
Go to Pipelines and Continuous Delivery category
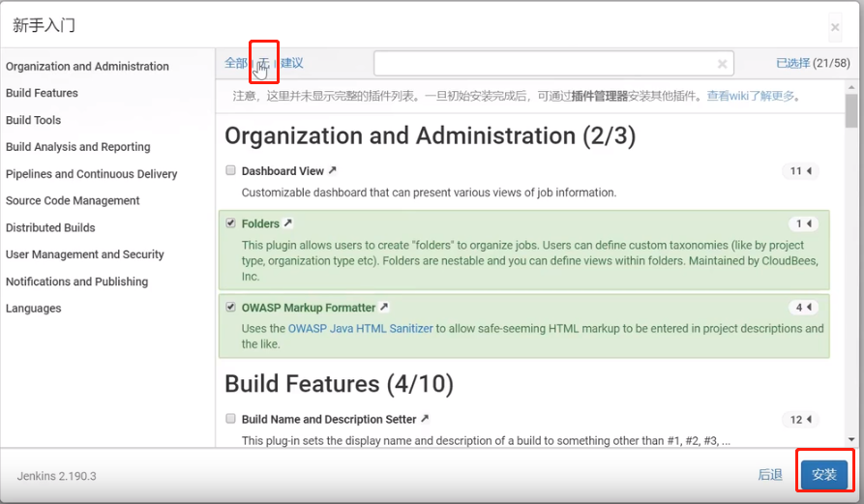coord(92,174)
